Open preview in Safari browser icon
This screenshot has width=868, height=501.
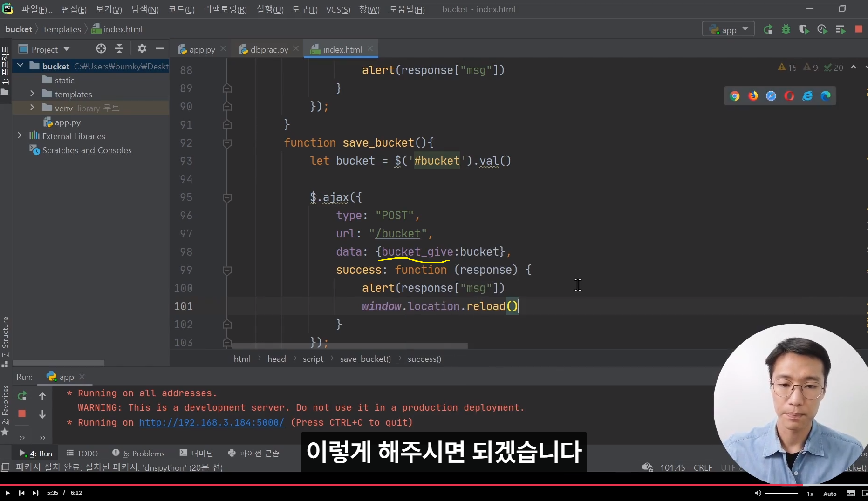[771, 96]
